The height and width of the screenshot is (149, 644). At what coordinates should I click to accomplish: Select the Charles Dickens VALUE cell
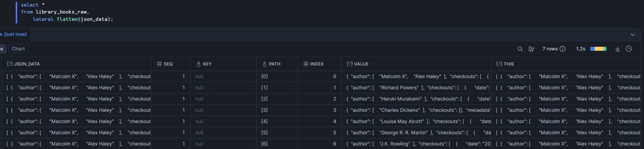point(416,110)
